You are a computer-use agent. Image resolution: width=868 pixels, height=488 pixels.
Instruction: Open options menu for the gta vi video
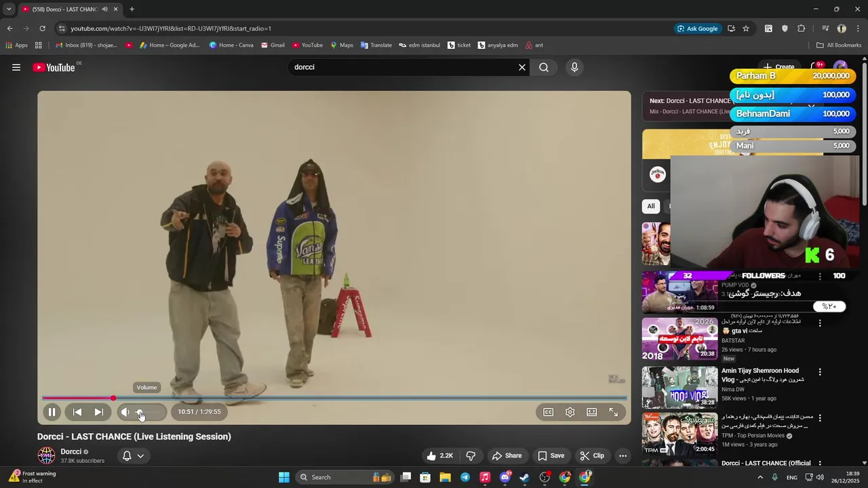(820, 323)
